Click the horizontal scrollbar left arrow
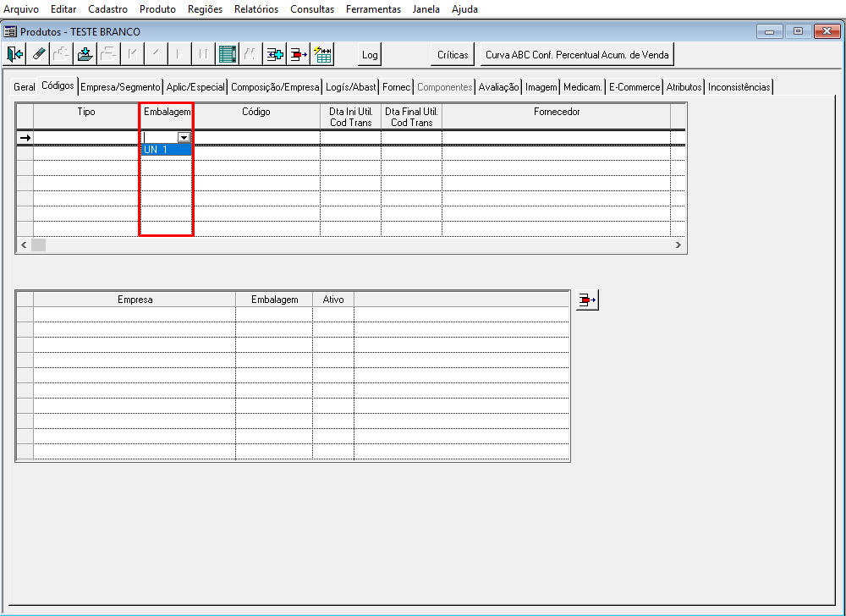Viewport: 846px width, 616px height. 24,245
